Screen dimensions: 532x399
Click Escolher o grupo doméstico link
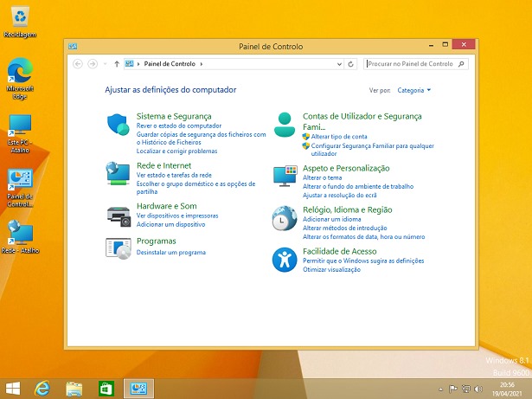pos(195,188)
